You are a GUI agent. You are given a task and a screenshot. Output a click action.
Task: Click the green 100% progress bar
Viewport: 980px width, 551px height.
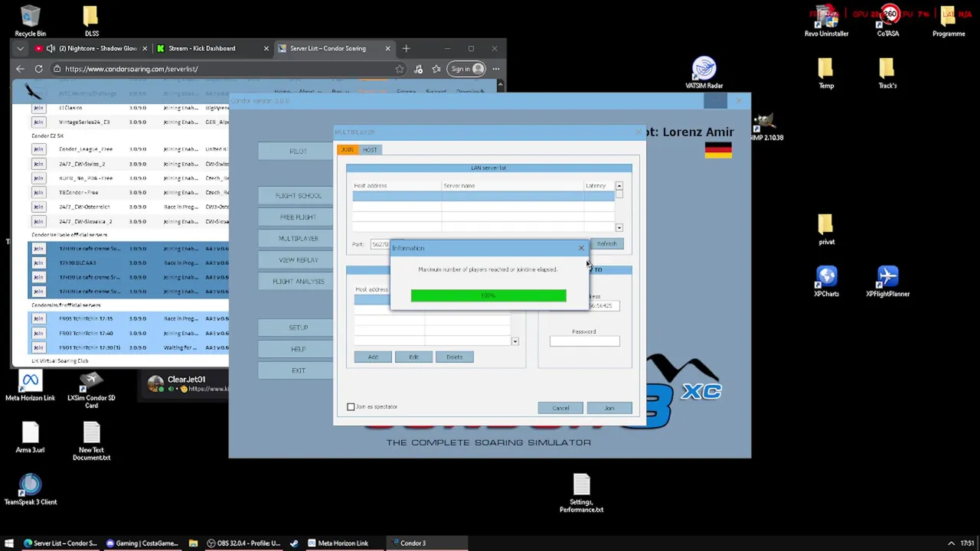click(488, 295)
